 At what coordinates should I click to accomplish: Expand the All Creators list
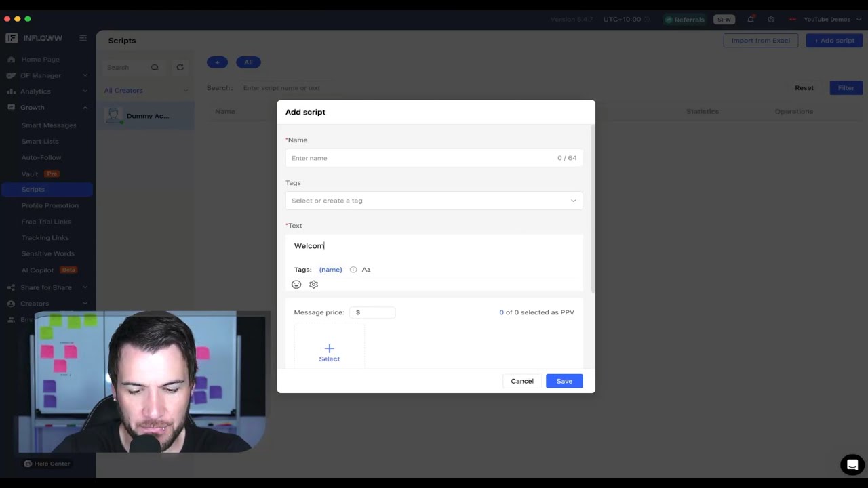146,91
